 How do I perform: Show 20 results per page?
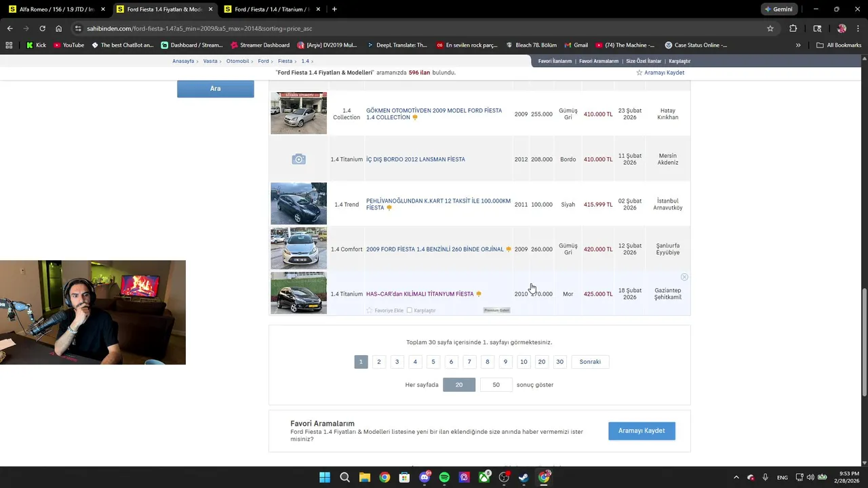click(459, 385)
